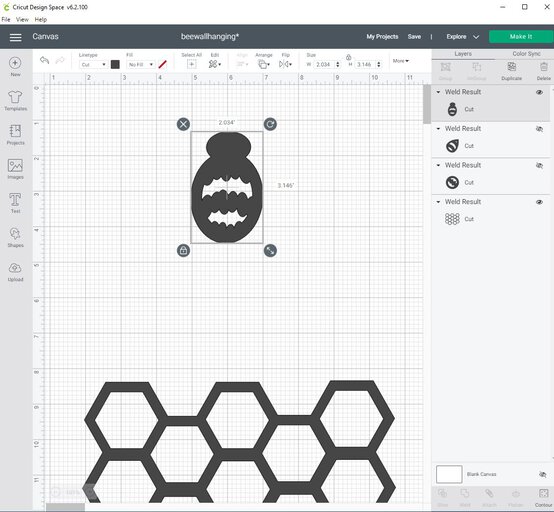
Task: Add Text to the canvas
Action: pyautogui.click(x=15, y=203)
